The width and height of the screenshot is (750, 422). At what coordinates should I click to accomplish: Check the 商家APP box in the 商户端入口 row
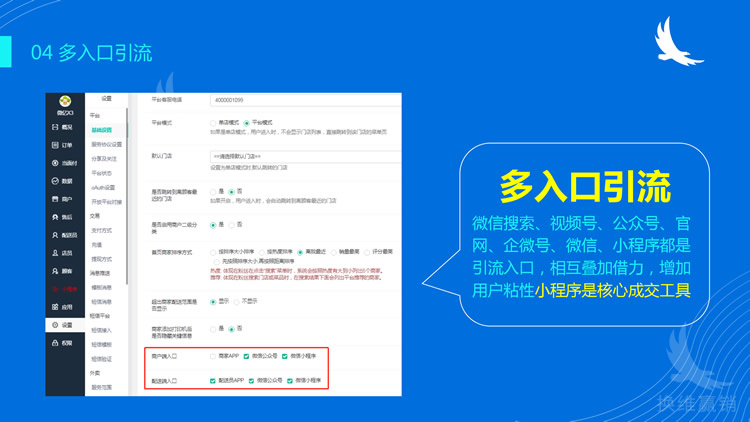pyautogui.click(x=213, y=356)
